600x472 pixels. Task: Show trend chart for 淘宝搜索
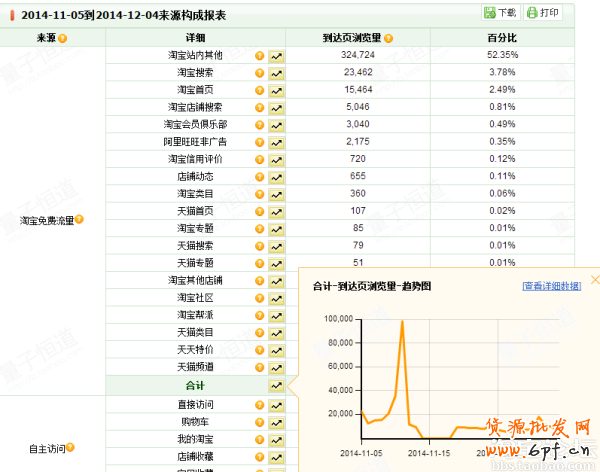tap(276, 73)
